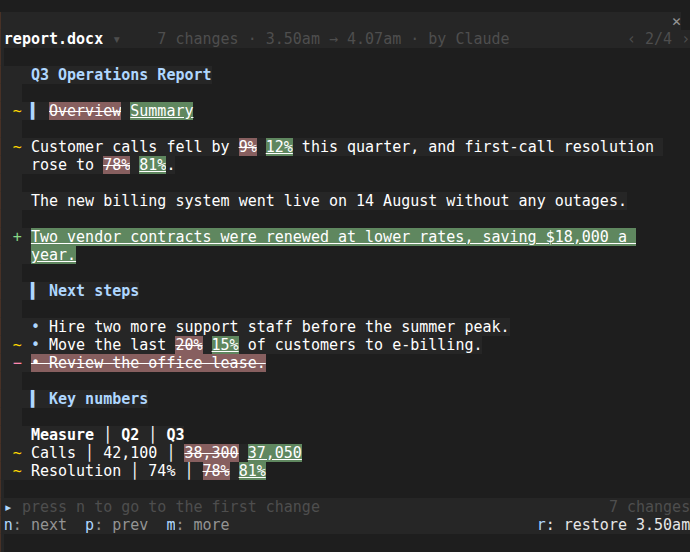Click the '42,100' Q2 calls value

(130, 453)
